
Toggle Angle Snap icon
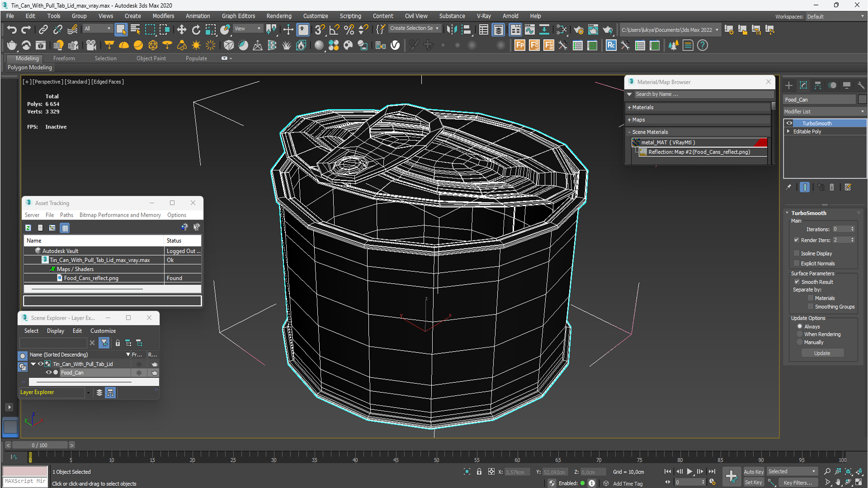334,30
